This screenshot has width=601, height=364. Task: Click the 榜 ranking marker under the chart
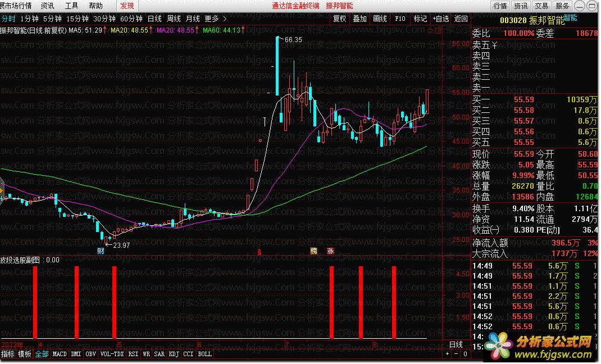pyautogui.click(x=314, y=251)
